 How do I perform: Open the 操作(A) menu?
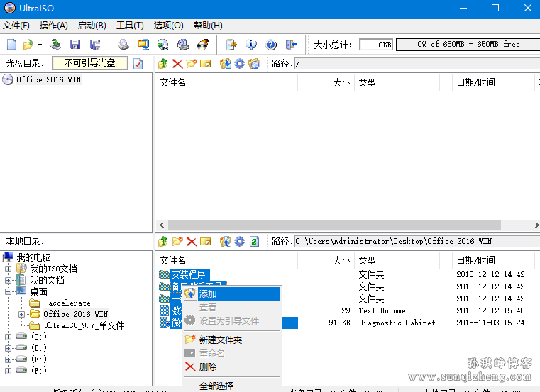[53, 26]
